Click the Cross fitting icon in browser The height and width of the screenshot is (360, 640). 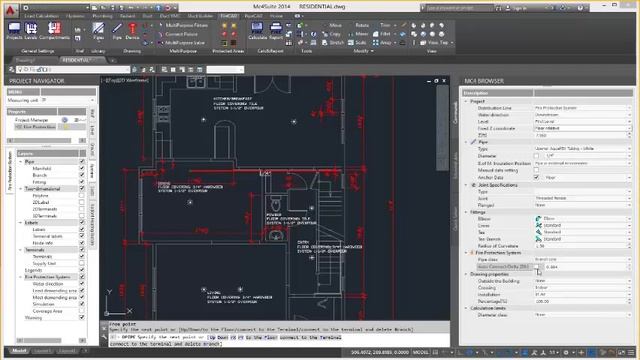click(x=539, y=225)
